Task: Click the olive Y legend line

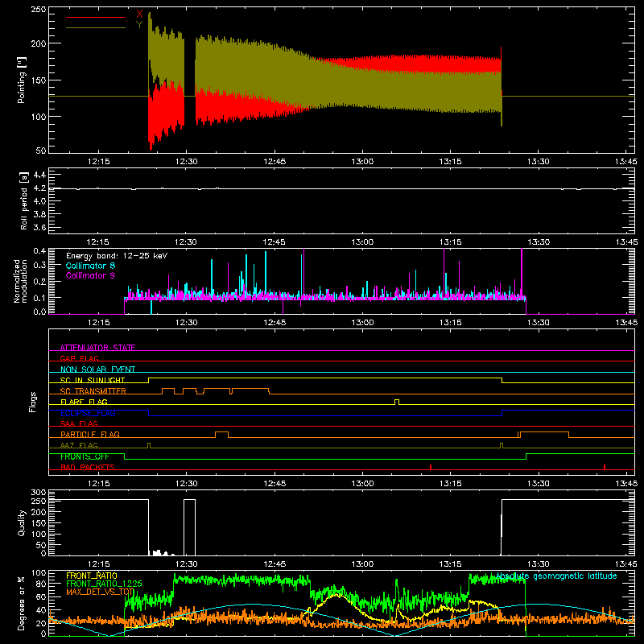Action: pos(96,27)
